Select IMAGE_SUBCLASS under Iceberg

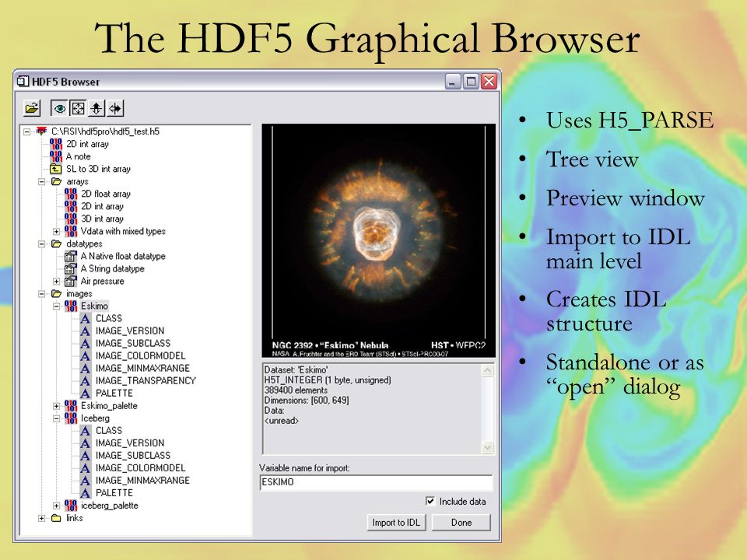pos(133,455)
